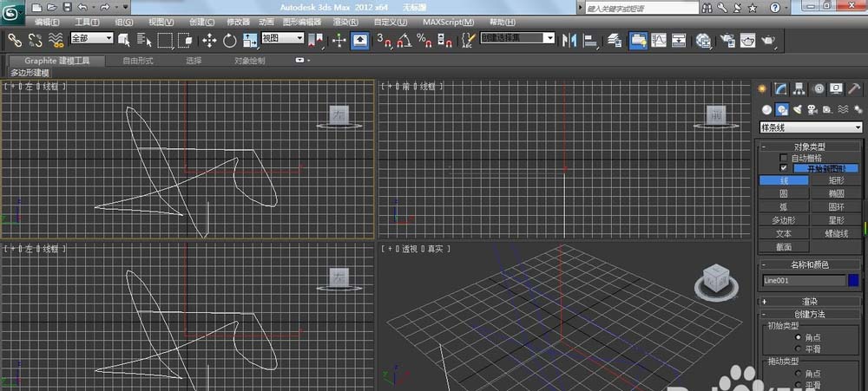
Task: Click the 矩形 shape button
Action: pos(836,180)
